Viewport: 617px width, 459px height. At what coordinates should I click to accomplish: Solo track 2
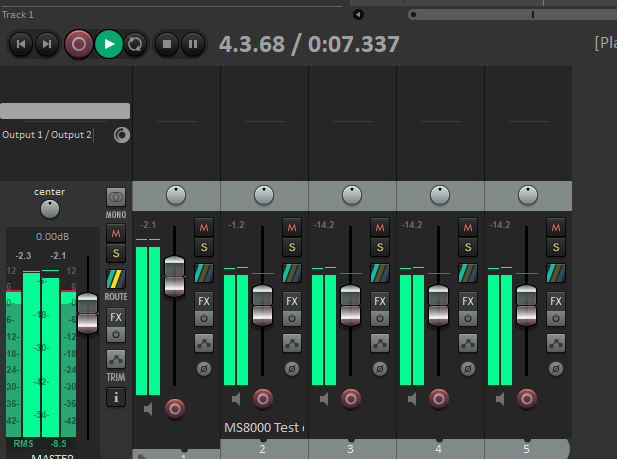coord(292,247)
